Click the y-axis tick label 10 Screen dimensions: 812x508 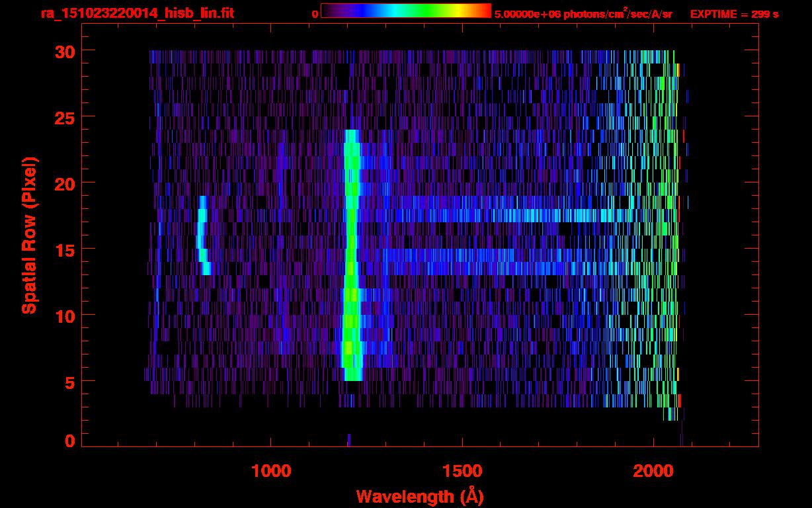pyautogui.click(x=65, y=316)
